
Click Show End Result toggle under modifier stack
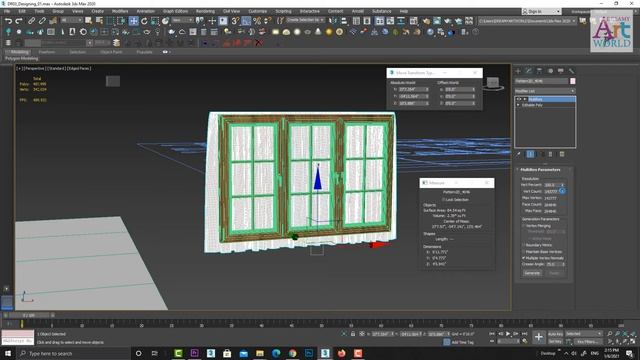click(x=530, y=154)
